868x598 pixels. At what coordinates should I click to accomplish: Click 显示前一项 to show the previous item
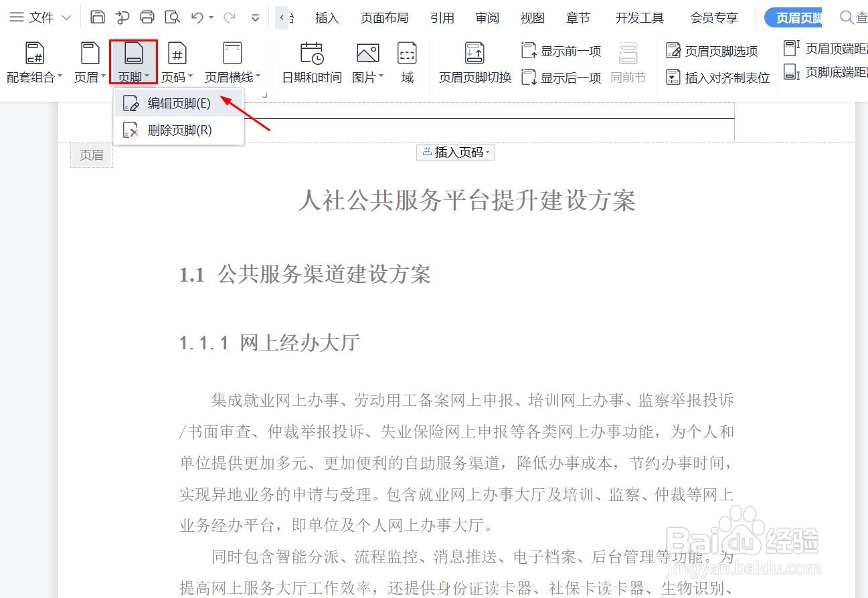point(570,49)
